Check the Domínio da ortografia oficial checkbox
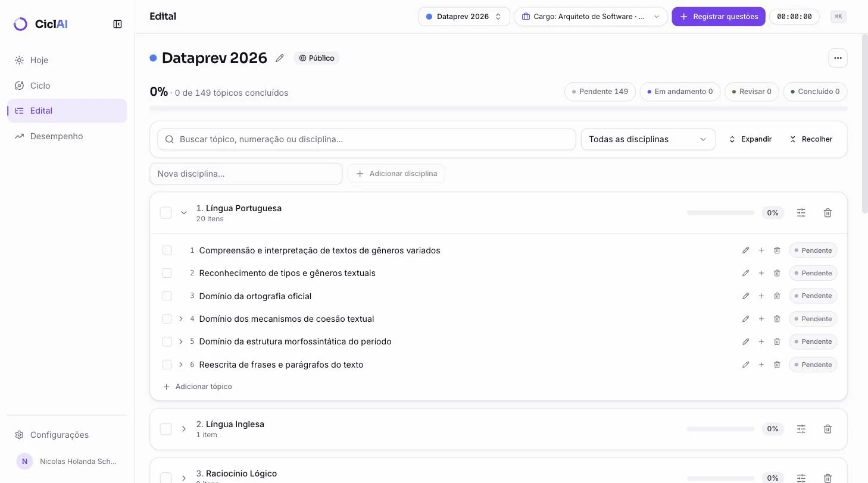Screen dimensions: 868x483 (x=167, y=296)
